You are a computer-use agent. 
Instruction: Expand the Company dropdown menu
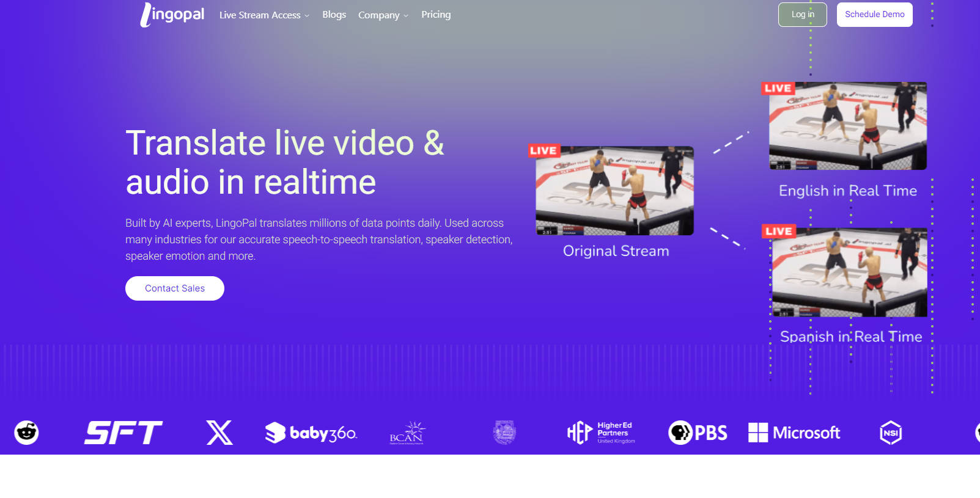[383, 15]
